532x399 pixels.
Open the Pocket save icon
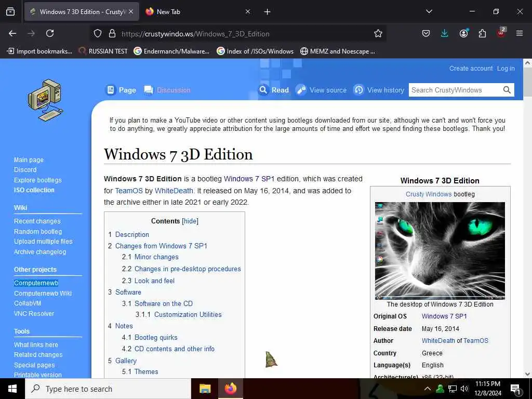(x=426, y=33)
